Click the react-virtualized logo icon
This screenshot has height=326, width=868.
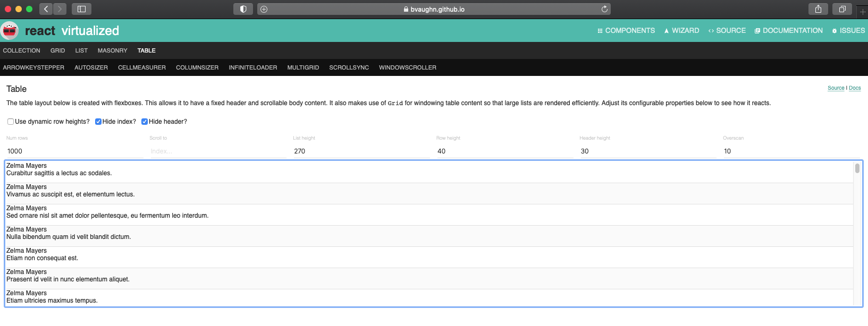click(x=10, y=30)
